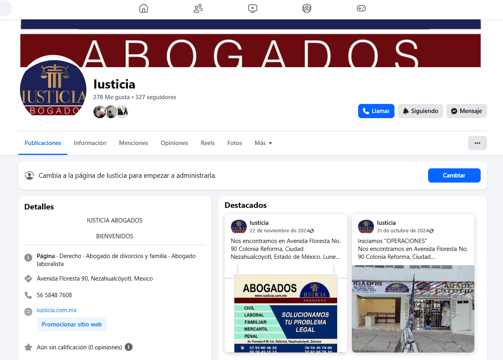Click the Iusticia profile picture logo
The height and width of the screenshot is (360, 503).
pyautogui.click(x=53, y=89)
